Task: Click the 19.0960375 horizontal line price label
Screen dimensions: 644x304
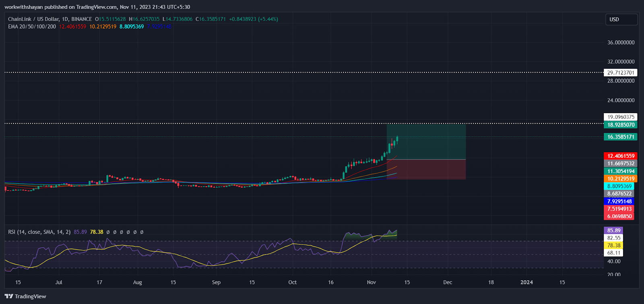Action: (x=620, y=117)
